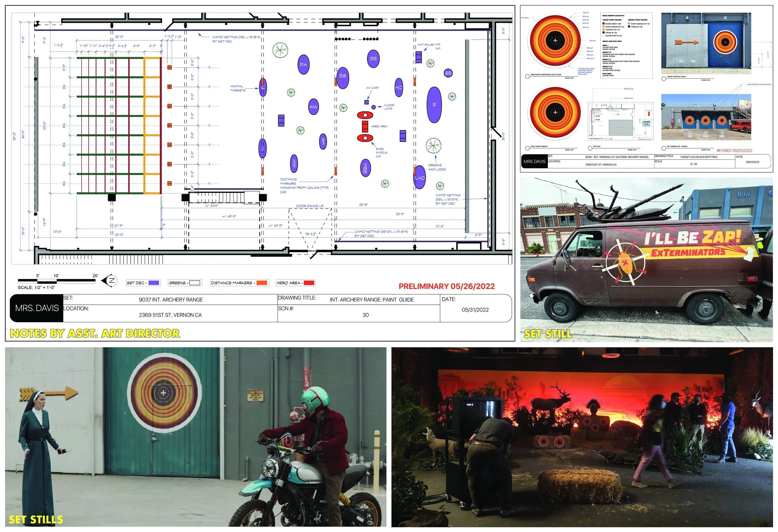Screen dimensions: 778x532
Task: Open the nun and motorcycle set still
Action: click(195, 436)
